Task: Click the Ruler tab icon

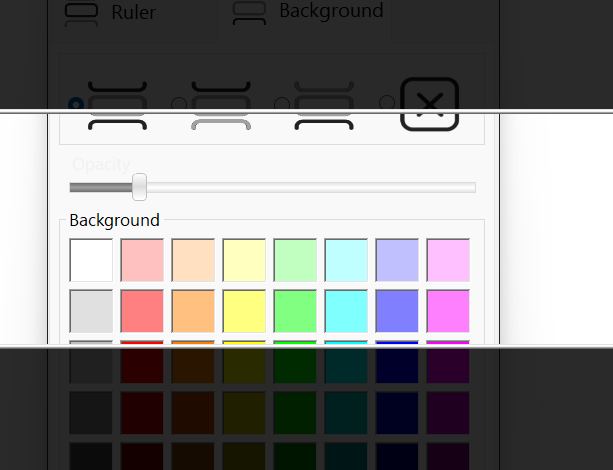Action: coord(81,13)
